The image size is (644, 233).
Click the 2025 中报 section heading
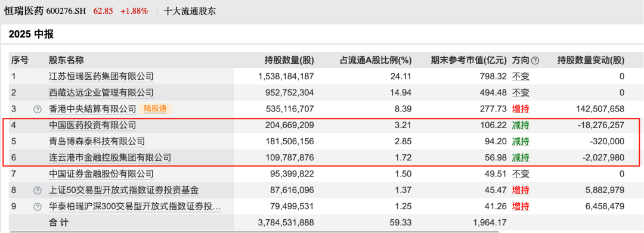[x=31, y=35]
